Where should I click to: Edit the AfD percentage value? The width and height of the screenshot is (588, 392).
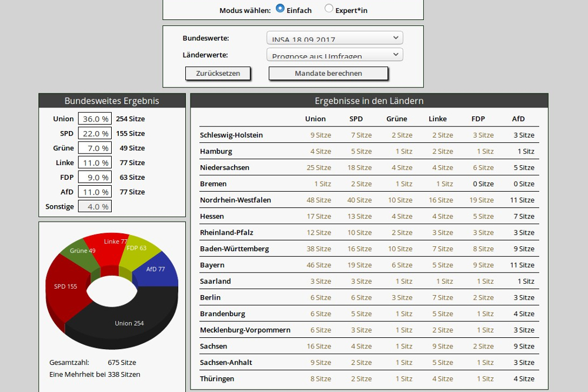pyautogui.click(x=95, y=192)
